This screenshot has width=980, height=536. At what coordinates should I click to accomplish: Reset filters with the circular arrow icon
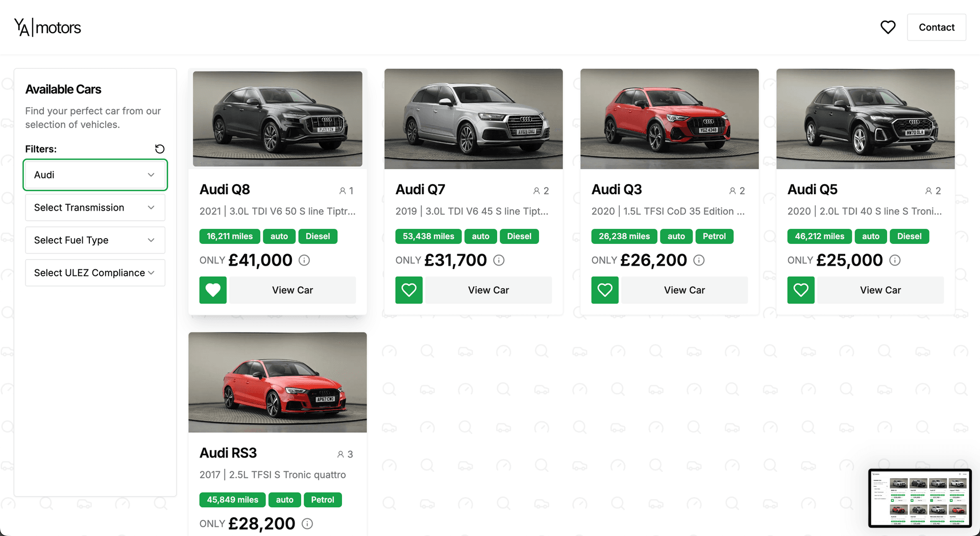pyautogui.click(x=160, y=149)
